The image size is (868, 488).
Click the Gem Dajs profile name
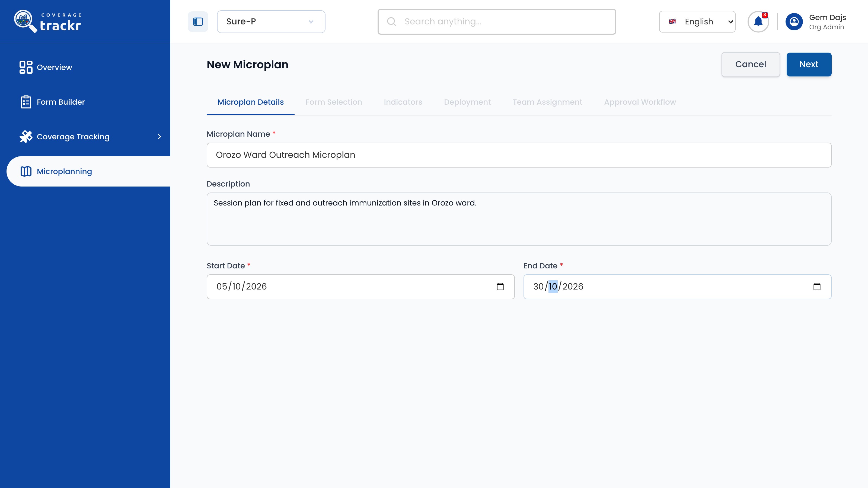827,17
